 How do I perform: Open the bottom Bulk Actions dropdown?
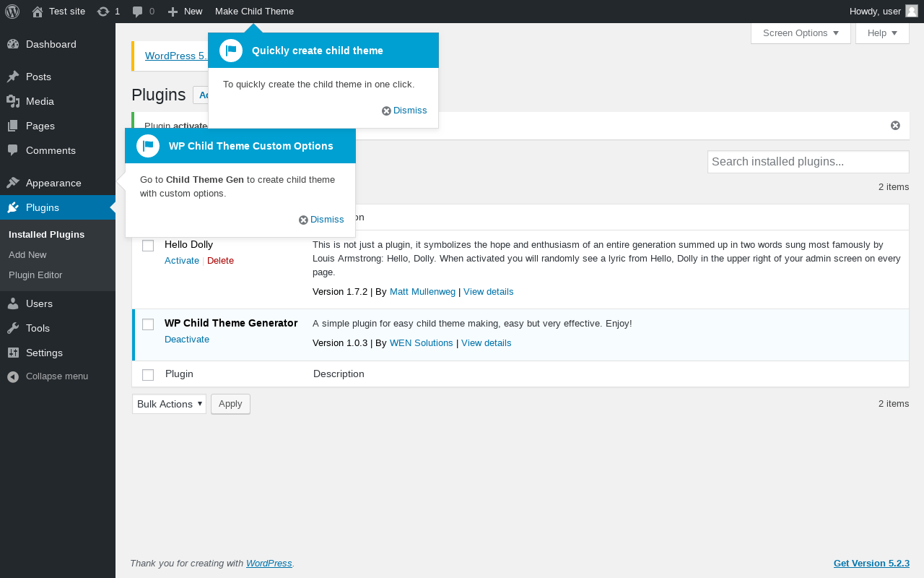tap(169, 404)
